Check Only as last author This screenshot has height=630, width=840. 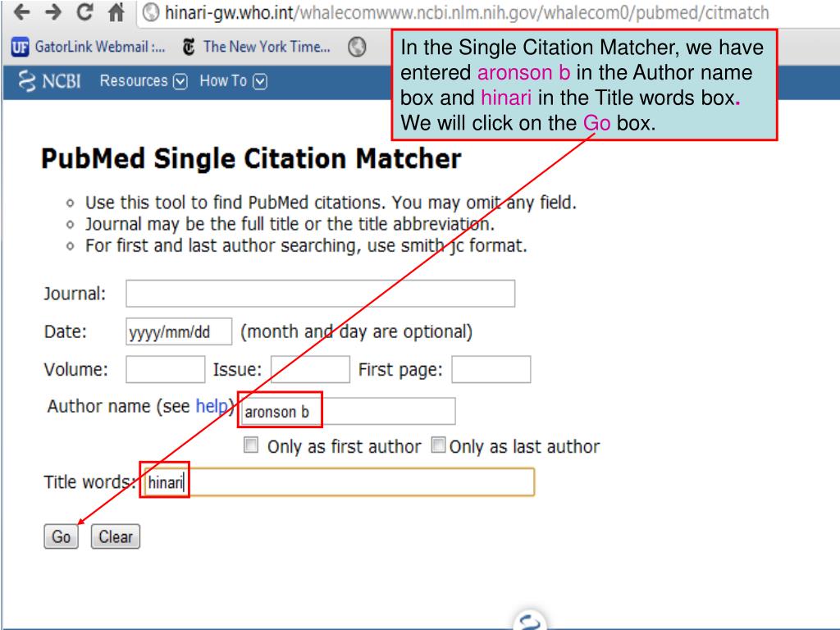[x=438, y=445]
